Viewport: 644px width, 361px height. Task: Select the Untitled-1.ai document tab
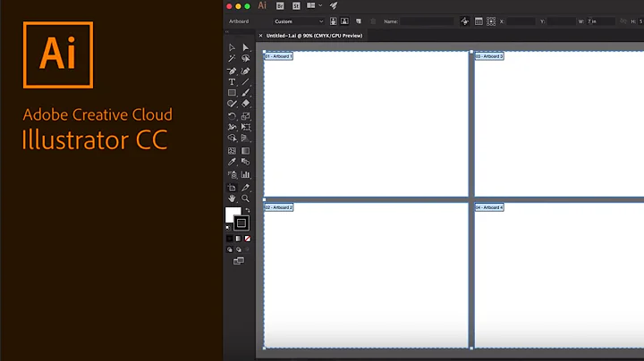pos(314,36)
